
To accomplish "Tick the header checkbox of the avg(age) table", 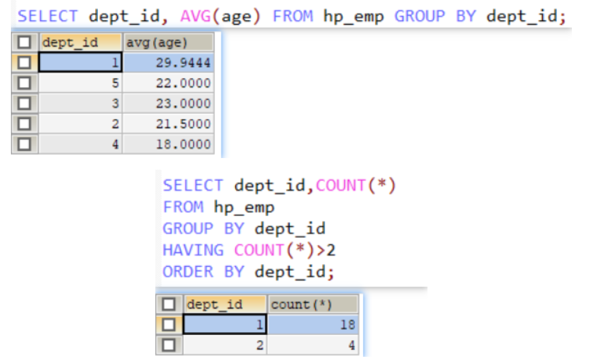I will click(24, 42).
